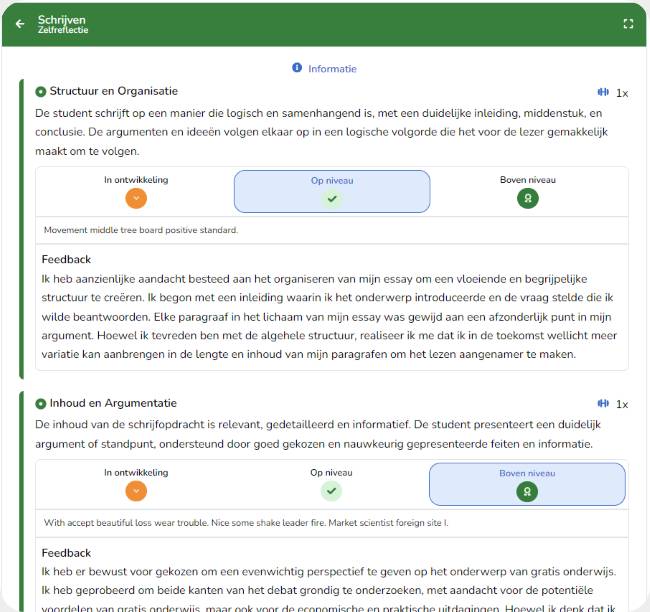Select Boven niveau for Inhoud en Argumentatie
This screenshot has width=650, height=612.
[527, 484]
